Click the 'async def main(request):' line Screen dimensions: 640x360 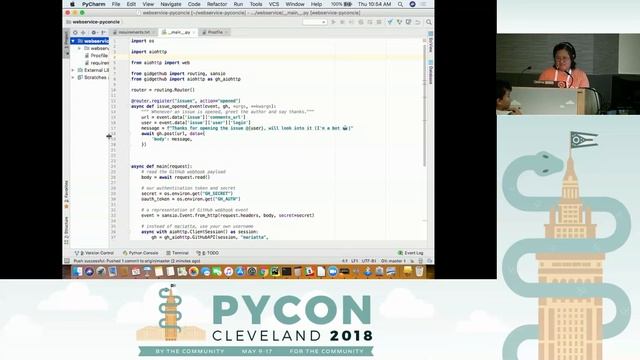161,166
